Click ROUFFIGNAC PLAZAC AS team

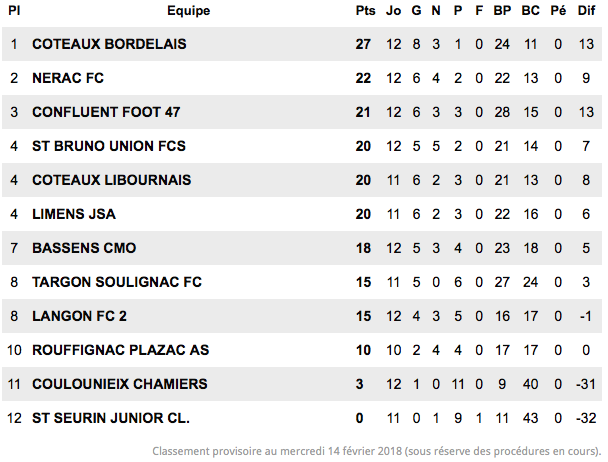click(120, 350)
